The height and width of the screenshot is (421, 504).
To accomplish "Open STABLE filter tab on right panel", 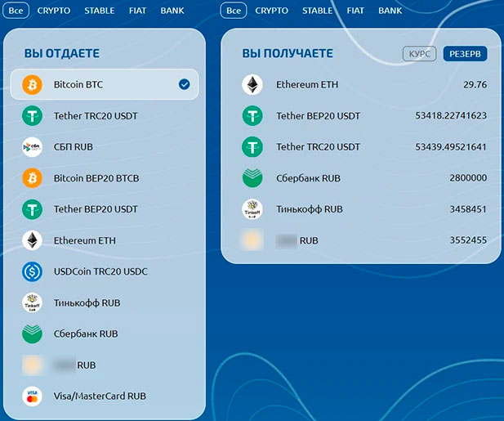I will [x=317, y=11].
